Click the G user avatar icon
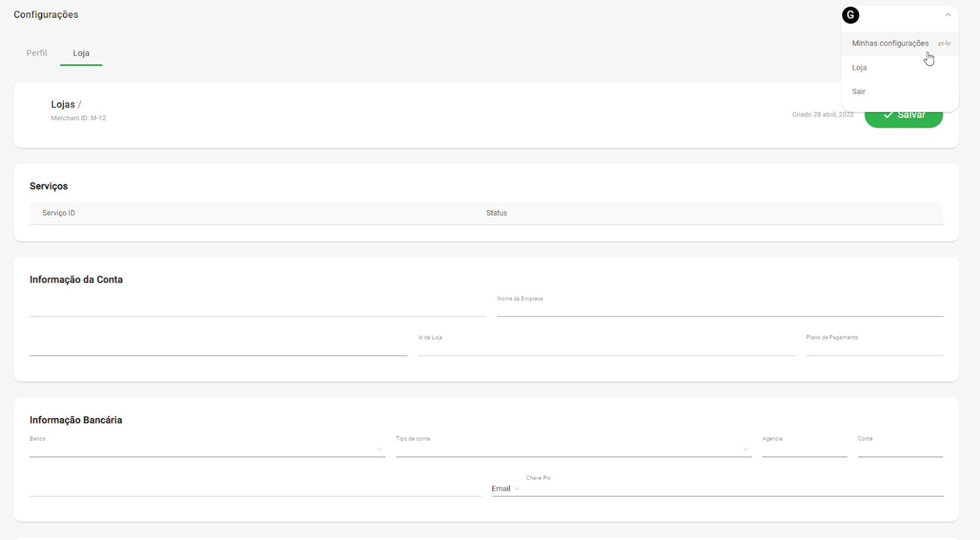980x540 pixels. pyautogui.click(x=850, y=15)
